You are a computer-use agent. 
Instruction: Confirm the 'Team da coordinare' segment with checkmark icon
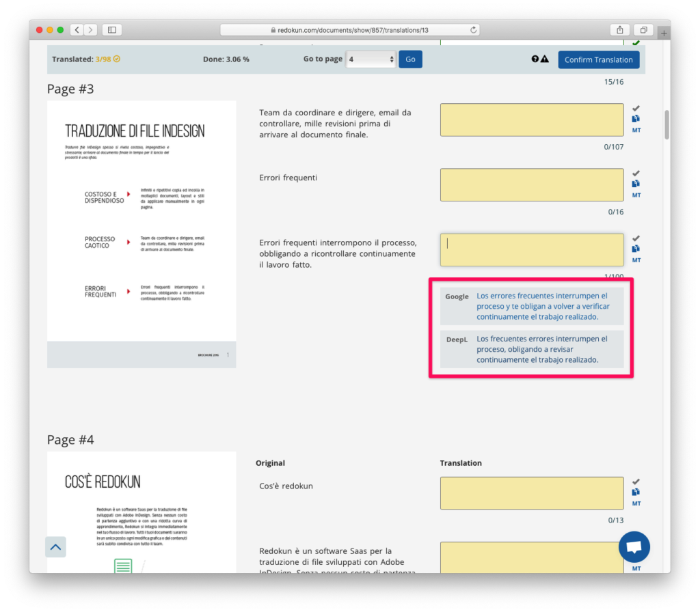636,107
